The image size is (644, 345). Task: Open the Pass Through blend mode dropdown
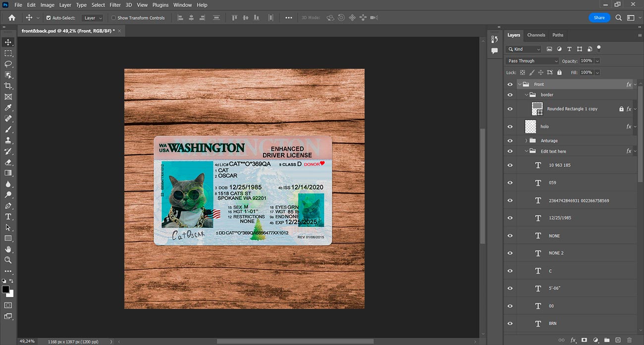click(x=532, y=61)
